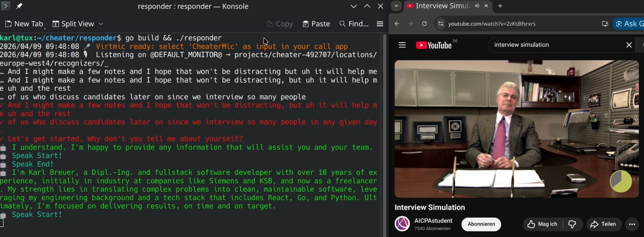
Task: Open Konsole hamburger menu
Action: click(380, 24)
